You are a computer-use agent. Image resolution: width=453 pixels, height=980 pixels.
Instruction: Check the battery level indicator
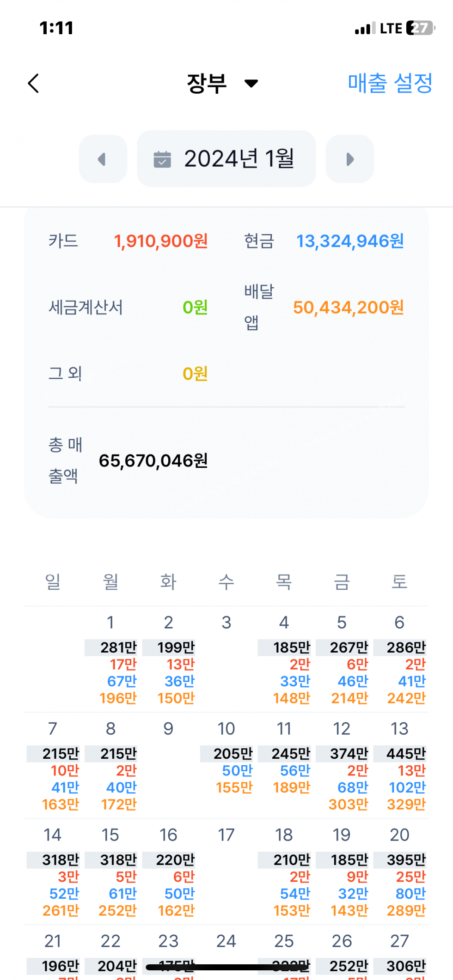pyautogui.click(x=420, y=28)
